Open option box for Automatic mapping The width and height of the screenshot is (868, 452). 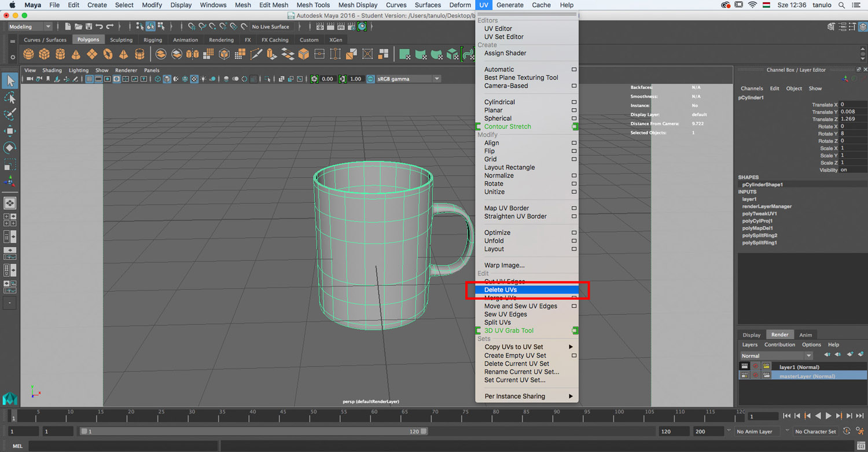point(573,69)
